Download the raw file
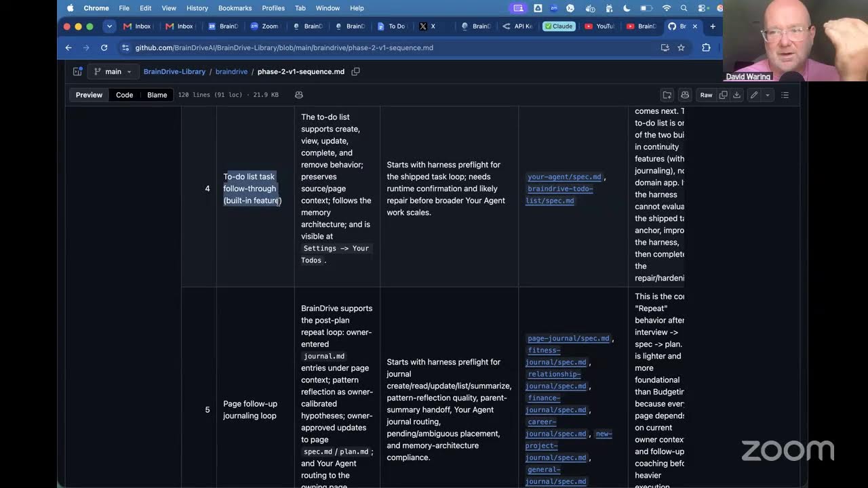 [x=736, y=95]
